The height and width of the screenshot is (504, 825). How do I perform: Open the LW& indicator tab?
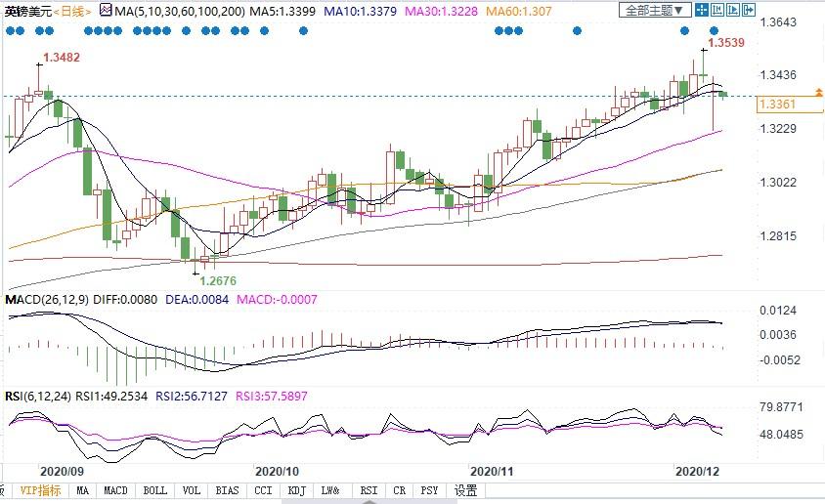coord(330,490)
